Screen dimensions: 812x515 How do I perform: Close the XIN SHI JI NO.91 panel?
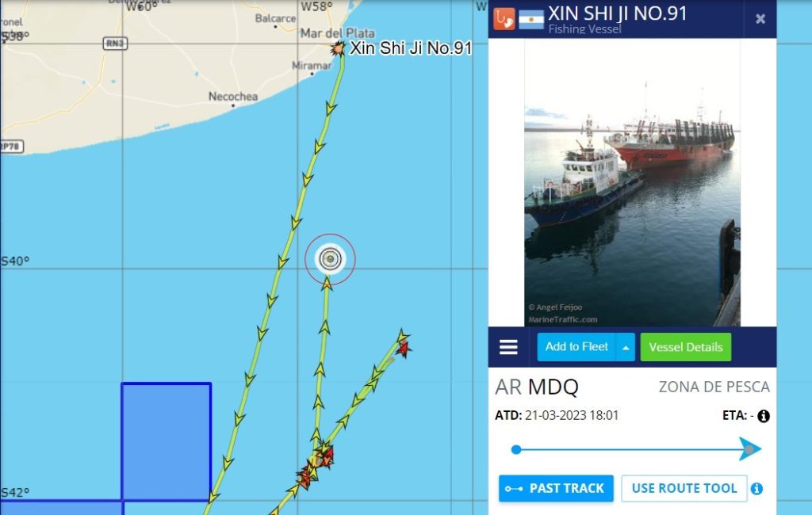[760, 19]
